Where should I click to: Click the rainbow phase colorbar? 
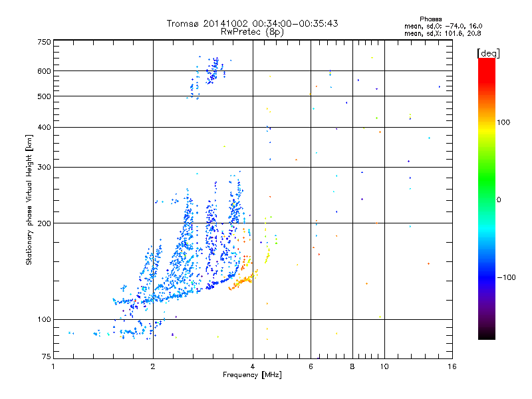(x=487, y=198)
